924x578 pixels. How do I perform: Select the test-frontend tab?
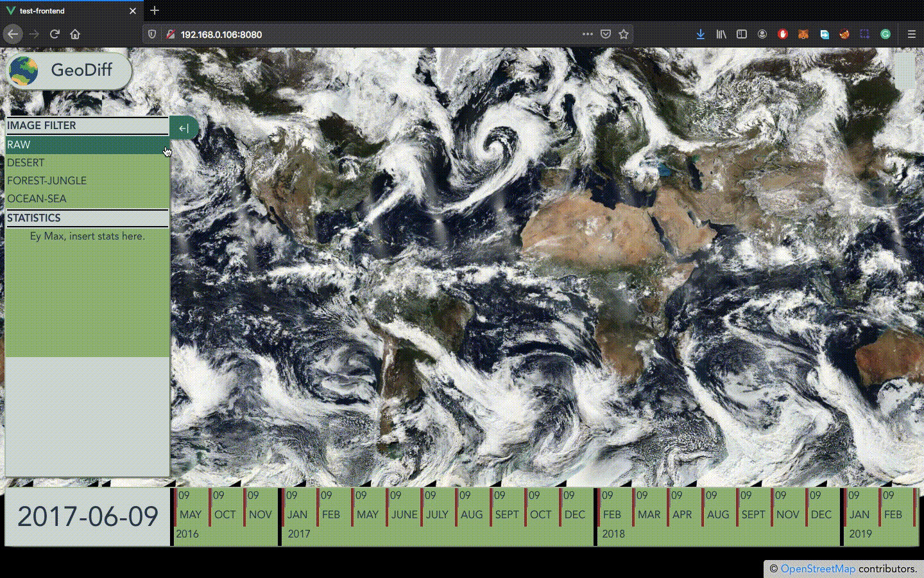[x=72, y=11]
